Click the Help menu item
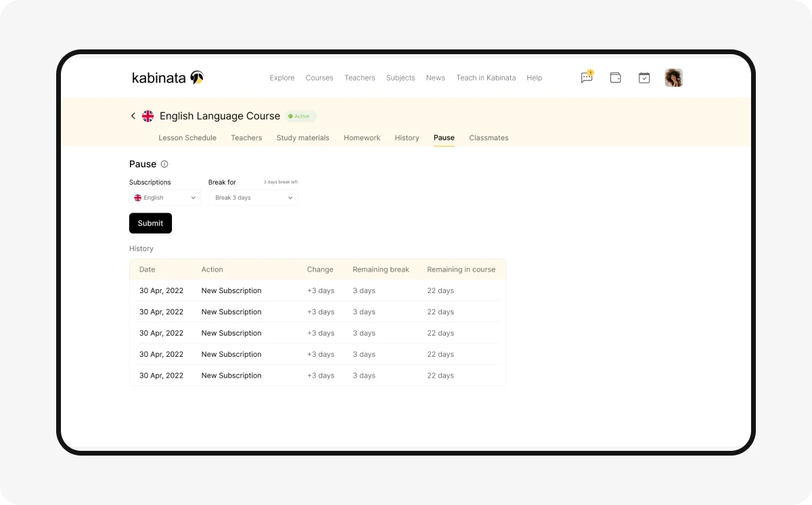 click(x=535, y=78)
